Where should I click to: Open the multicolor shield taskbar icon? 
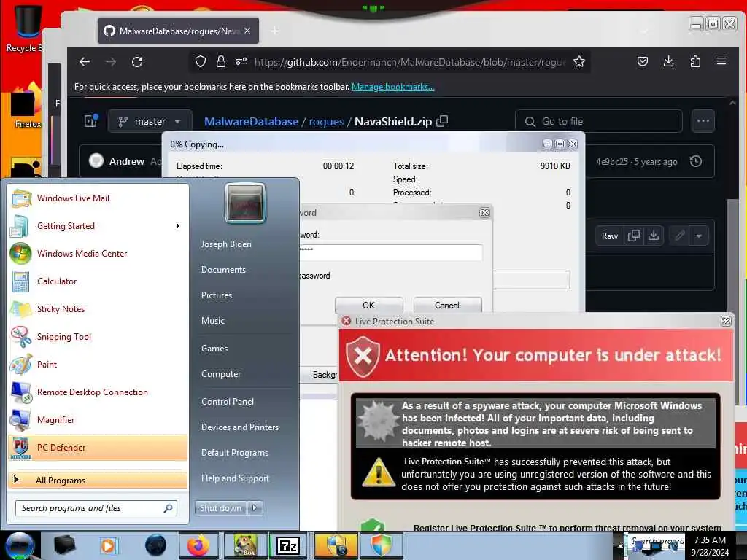[x=381, y=545]
